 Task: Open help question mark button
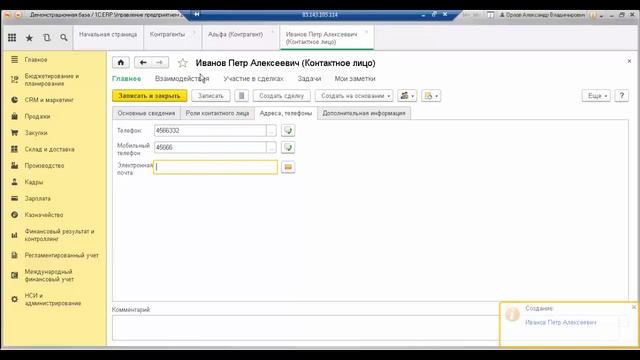[622, 96]
